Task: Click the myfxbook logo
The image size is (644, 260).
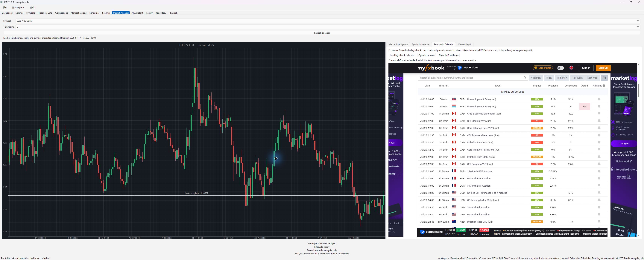Action: [x=431, y=68]
